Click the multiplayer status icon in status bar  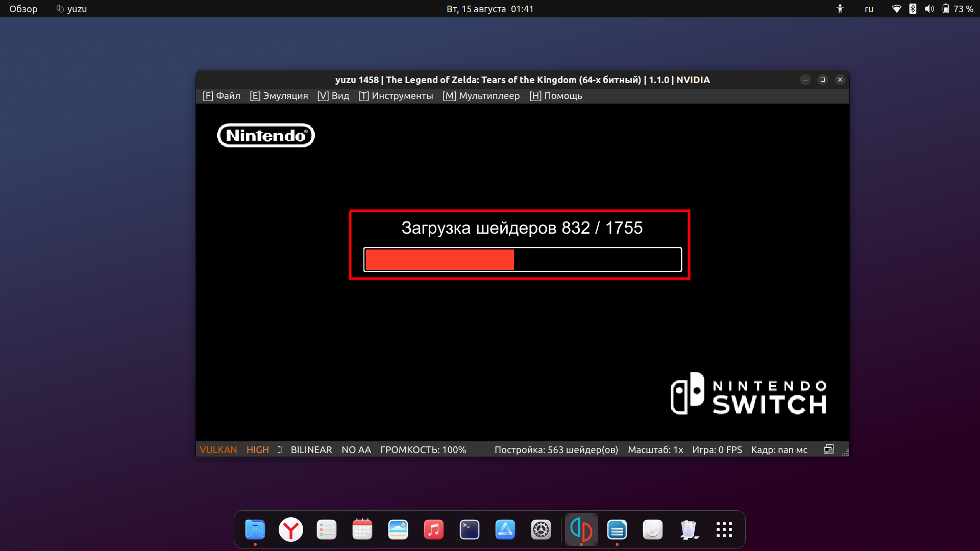(829, 449)
